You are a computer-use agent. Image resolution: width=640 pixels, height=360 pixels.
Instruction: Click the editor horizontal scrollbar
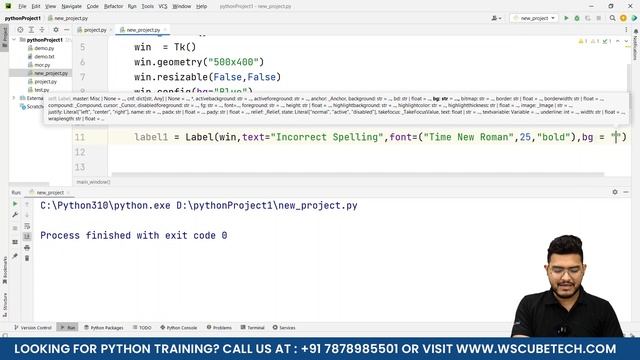[x=358, y=174]
